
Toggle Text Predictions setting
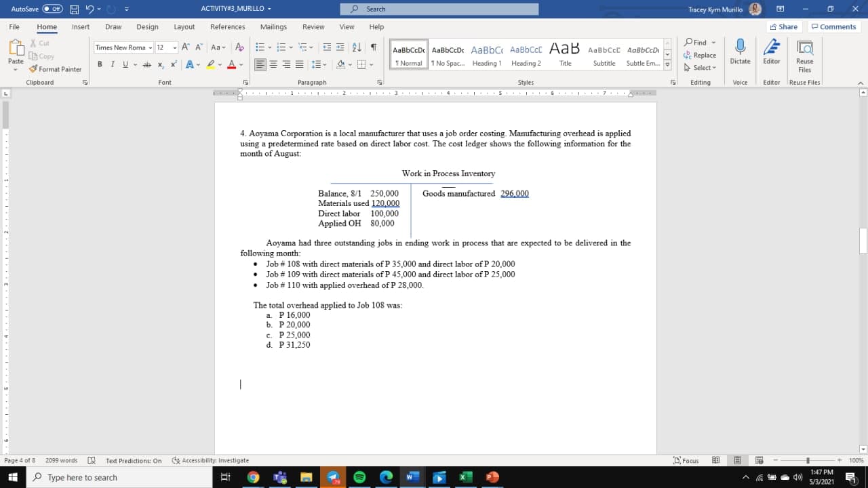tap(134, 460)
